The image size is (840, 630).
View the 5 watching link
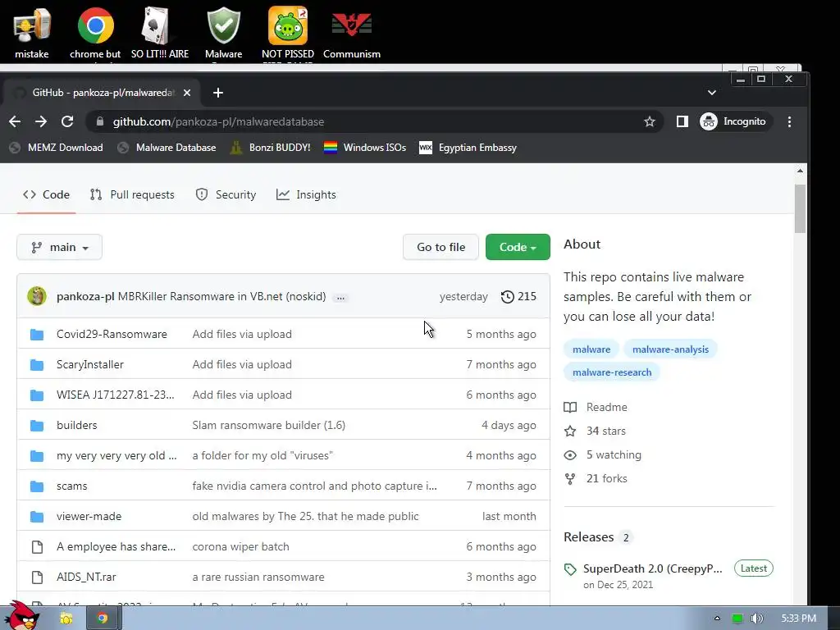[603, 454]
